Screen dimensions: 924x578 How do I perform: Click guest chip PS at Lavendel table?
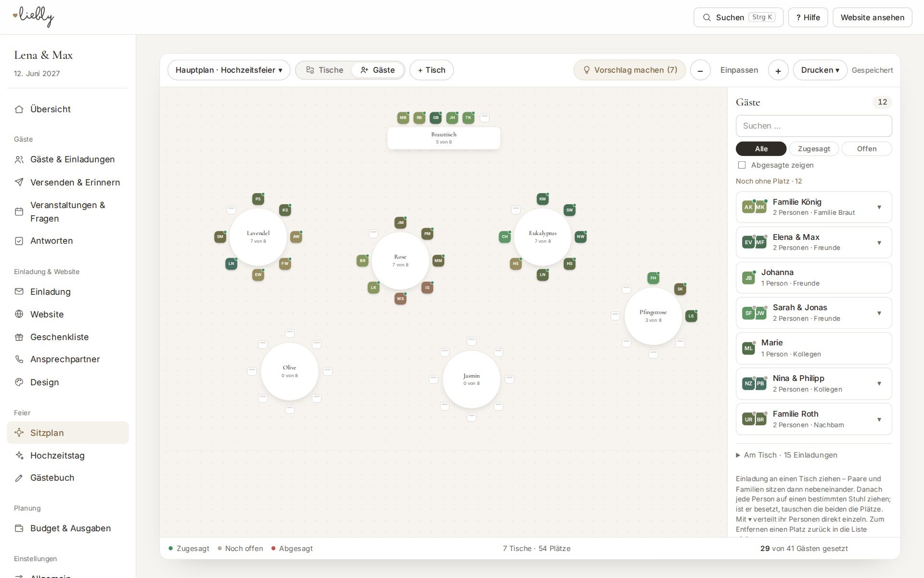pos(258,199)
